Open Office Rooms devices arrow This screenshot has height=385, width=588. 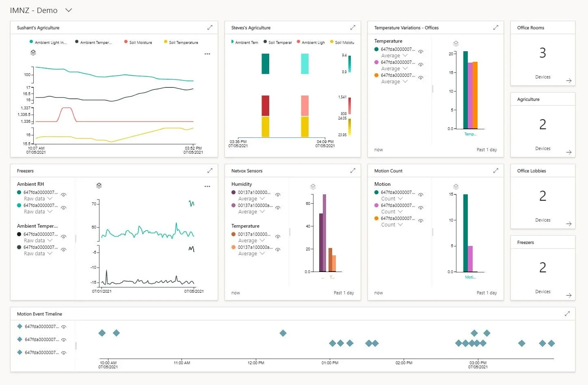tap(569, 81)
